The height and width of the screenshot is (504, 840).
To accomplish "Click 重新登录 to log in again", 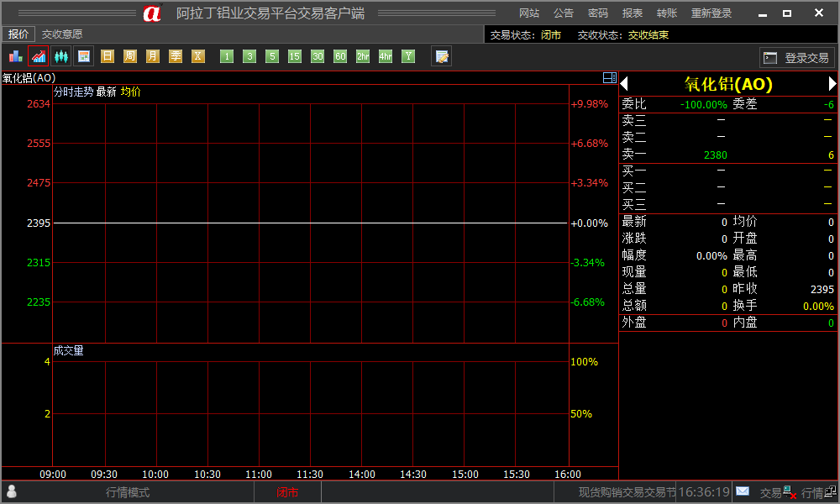I will coord(711,13).
